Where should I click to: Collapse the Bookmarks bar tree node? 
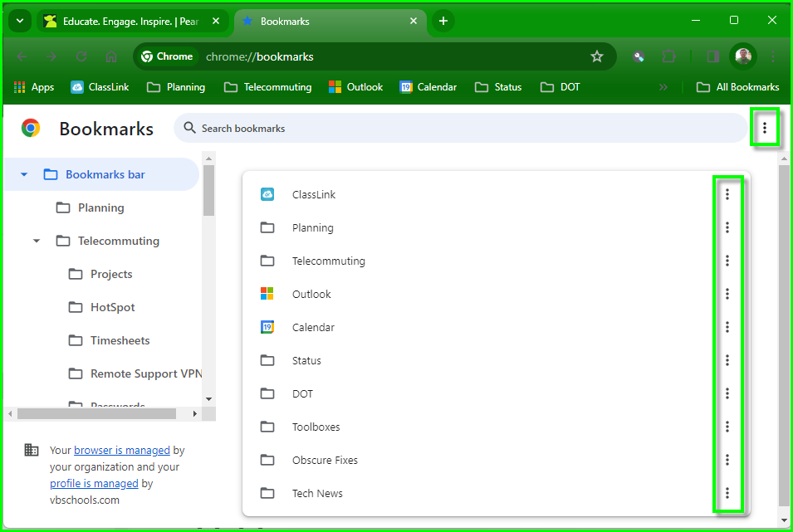(x=23, y=174)
